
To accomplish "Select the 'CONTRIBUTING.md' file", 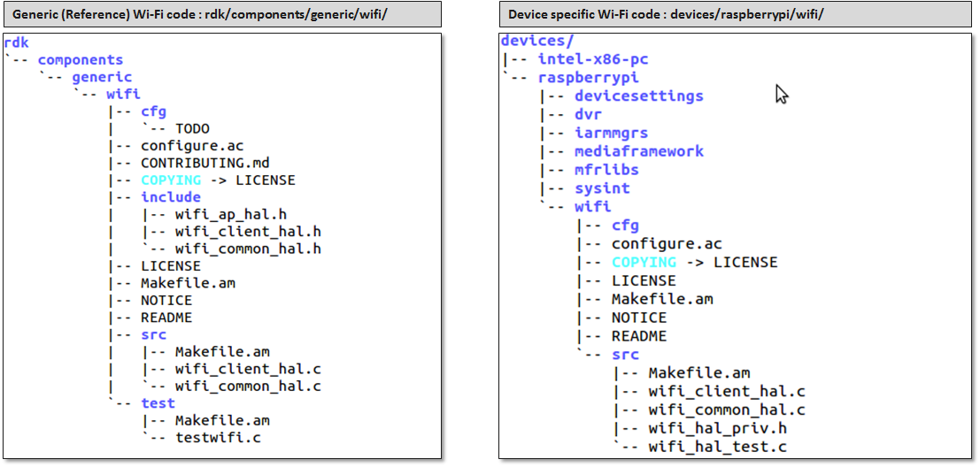I will pyautogui.click(x=205, y=163).
